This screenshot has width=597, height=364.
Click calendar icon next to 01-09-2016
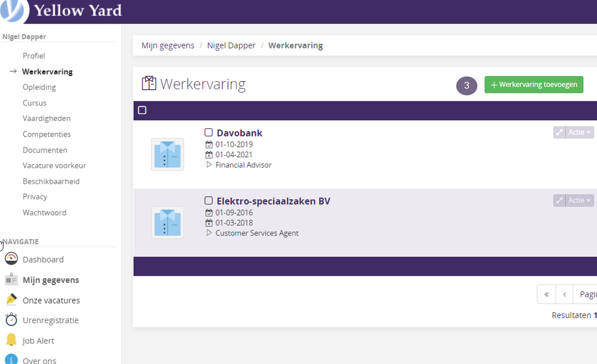click(209, 213)
